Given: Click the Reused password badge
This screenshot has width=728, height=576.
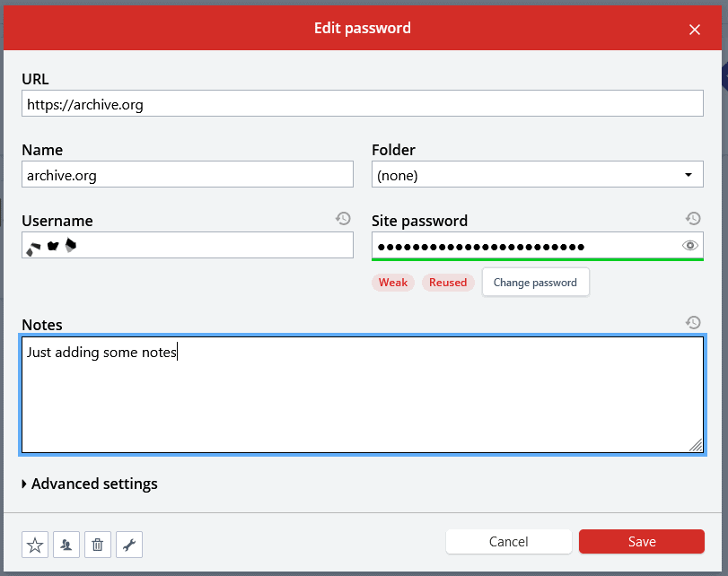Looking at the screenshot, I should tap(448, 283).
